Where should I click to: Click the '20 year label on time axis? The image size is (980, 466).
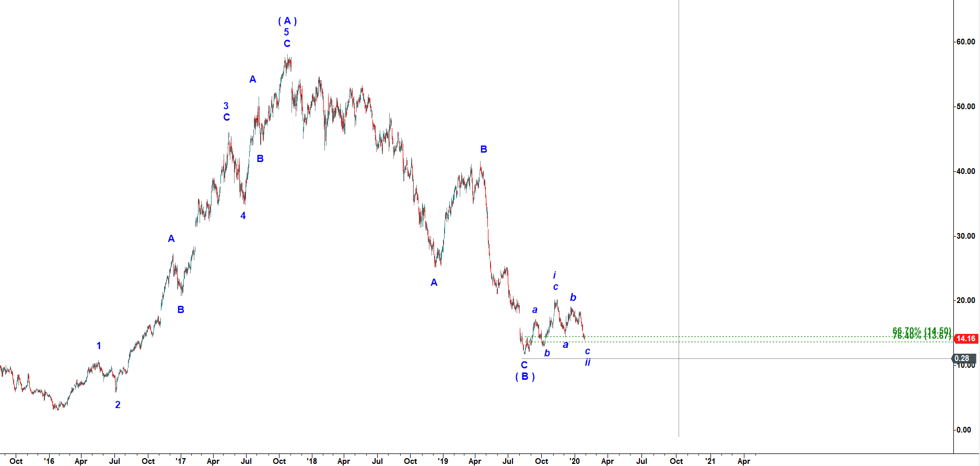point(574,461)
